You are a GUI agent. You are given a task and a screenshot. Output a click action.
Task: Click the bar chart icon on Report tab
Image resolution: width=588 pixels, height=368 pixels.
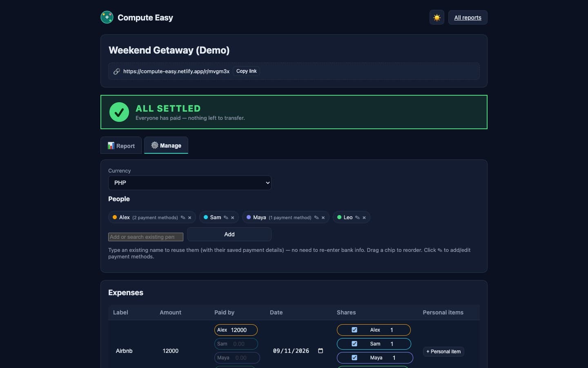coord(111,146)
